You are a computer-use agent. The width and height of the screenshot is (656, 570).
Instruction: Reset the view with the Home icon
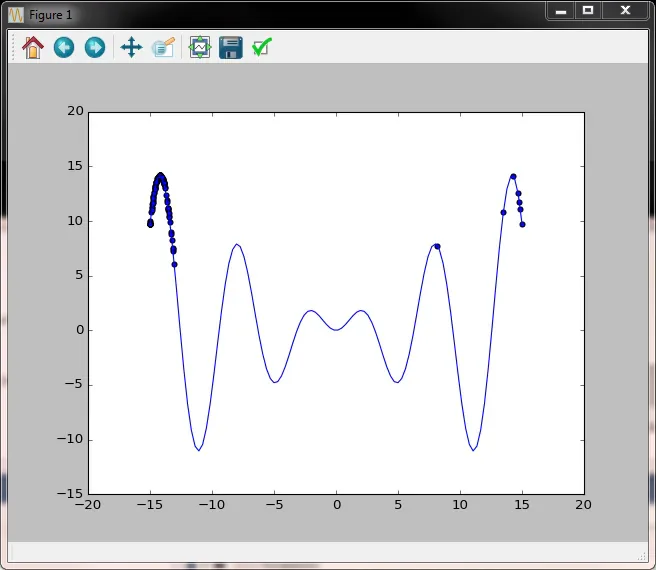[x=33, y=47]
